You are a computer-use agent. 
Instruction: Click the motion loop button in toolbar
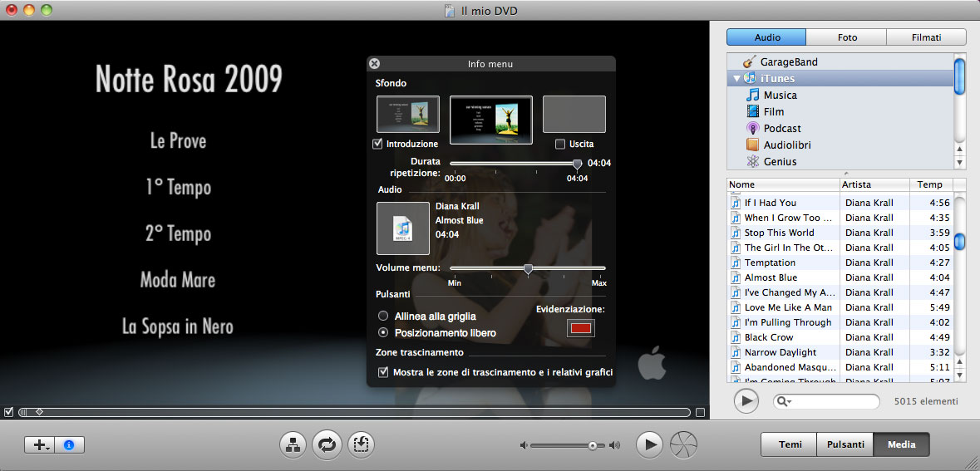coord(327,444)
